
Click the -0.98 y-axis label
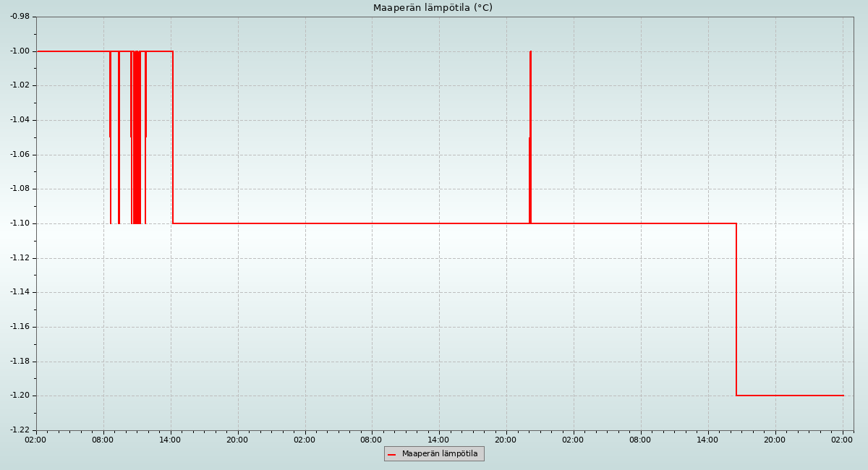tap(20, 17)
